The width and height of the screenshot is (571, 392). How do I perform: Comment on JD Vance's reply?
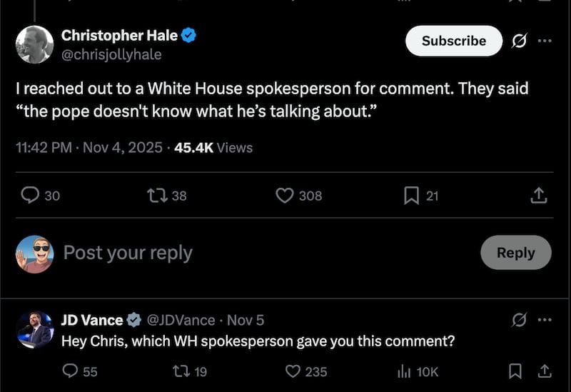tap(71, 371)
